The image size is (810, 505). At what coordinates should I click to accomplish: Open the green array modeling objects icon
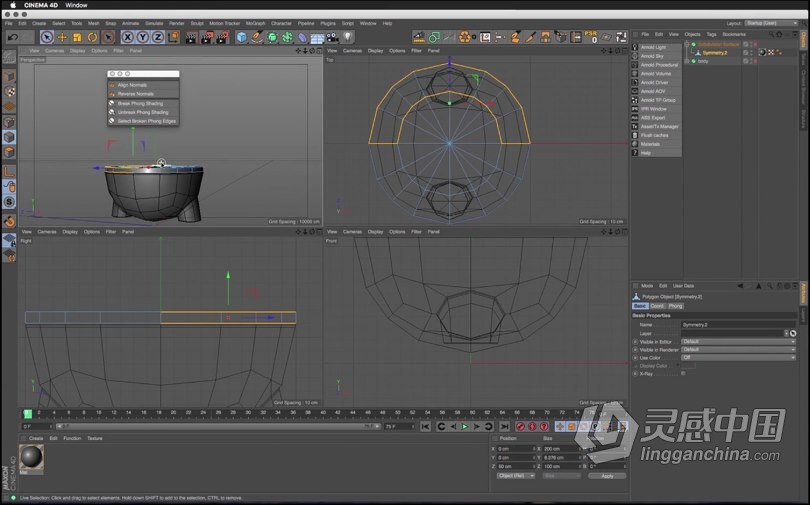[x=287, y=37]
